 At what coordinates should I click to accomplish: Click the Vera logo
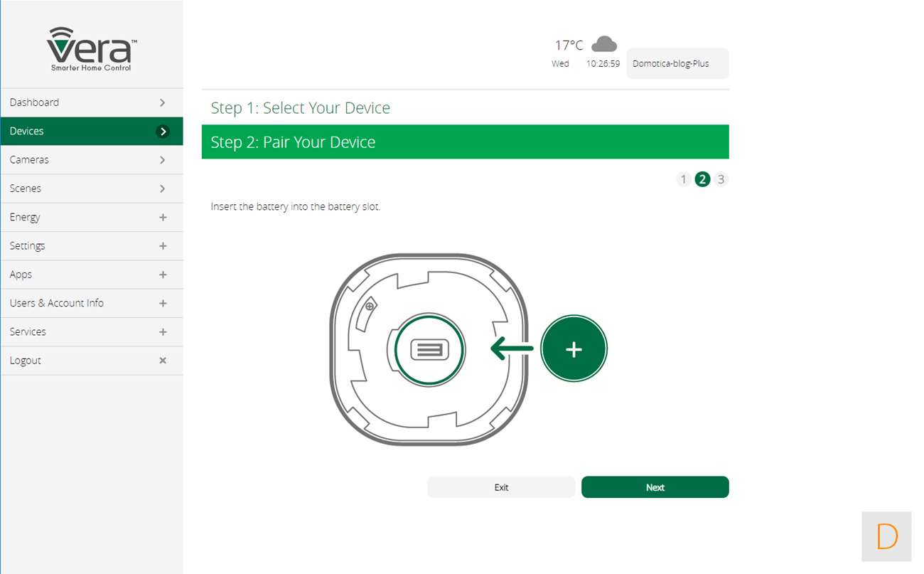point(91,49)
